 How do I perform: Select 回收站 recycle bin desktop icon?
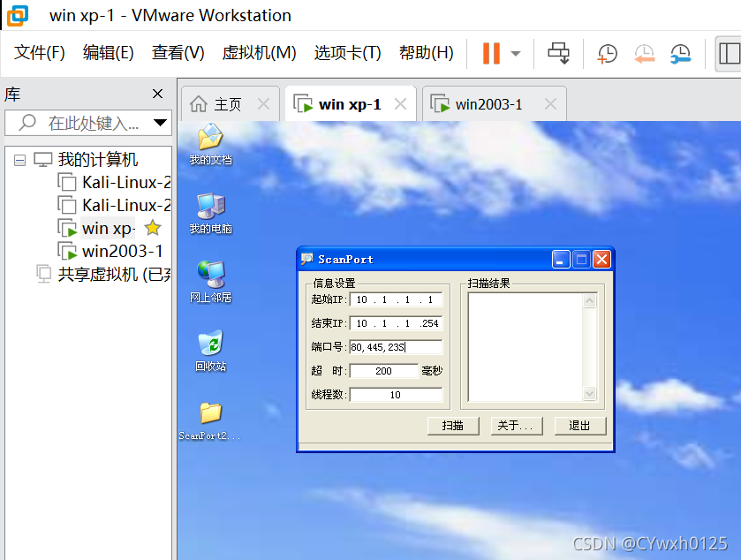(x=210, y=352)
